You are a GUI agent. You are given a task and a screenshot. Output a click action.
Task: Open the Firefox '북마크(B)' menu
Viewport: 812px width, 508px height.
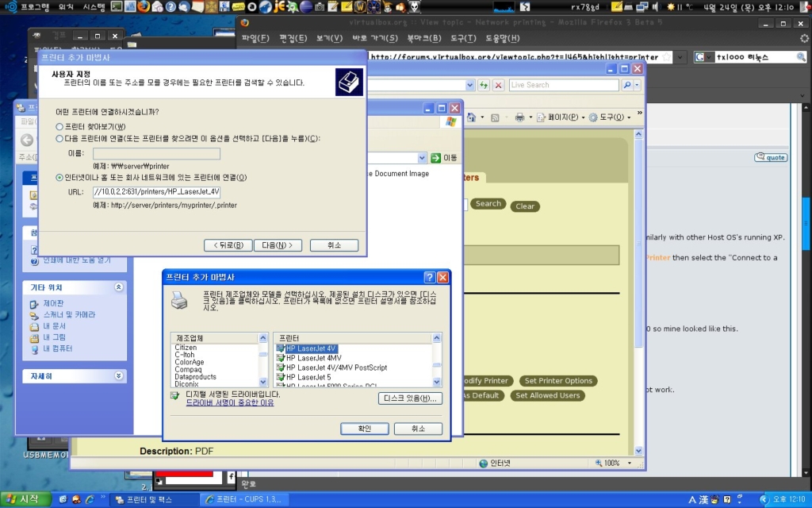tap(424, 38)
